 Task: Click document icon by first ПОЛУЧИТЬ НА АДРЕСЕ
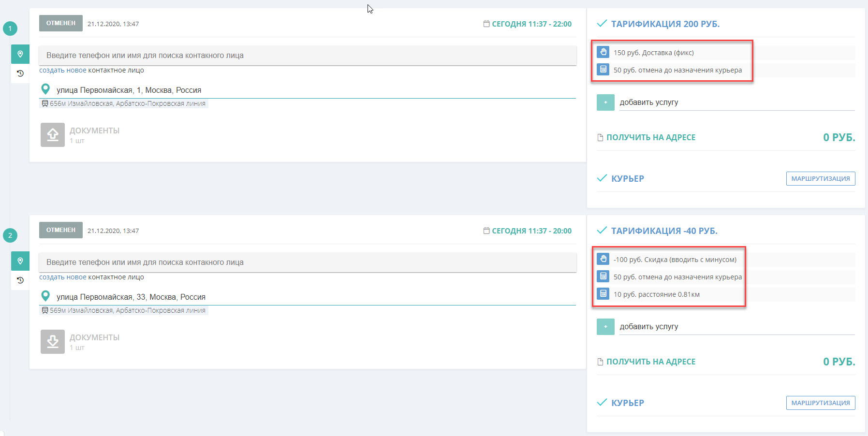(x=600, y=137)
